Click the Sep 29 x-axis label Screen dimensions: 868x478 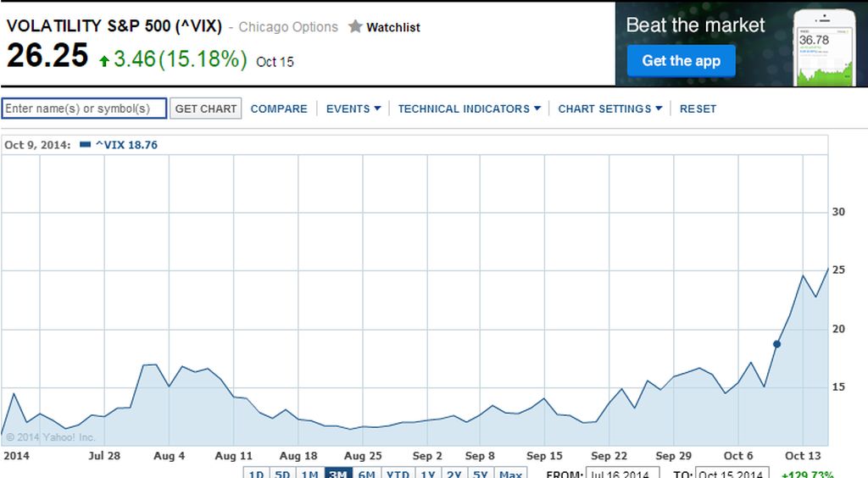pyautogui.click(x=673, y=456)
